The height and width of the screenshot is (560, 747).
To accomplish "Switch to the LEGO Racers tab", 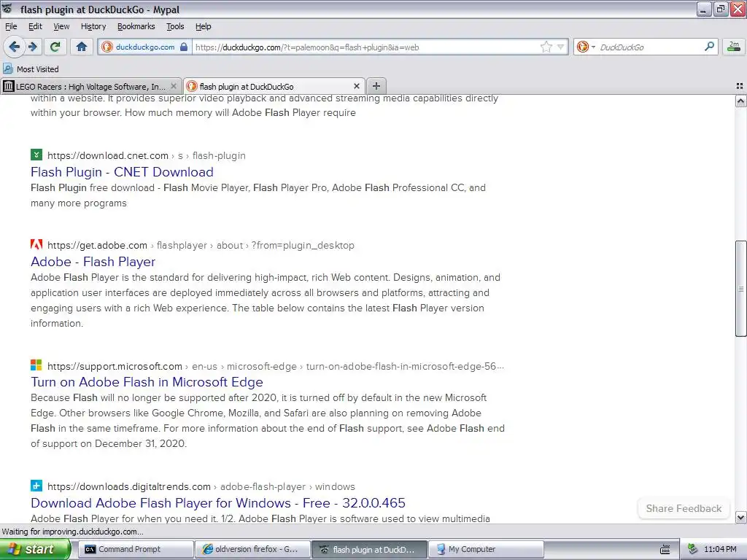I will (90, 86).
